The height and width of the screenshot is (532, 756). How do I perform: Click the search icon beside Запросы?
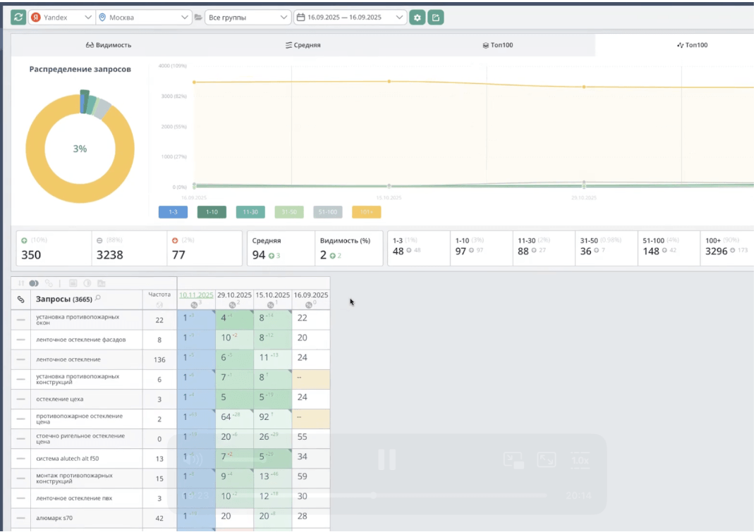[x=98, y=299]
